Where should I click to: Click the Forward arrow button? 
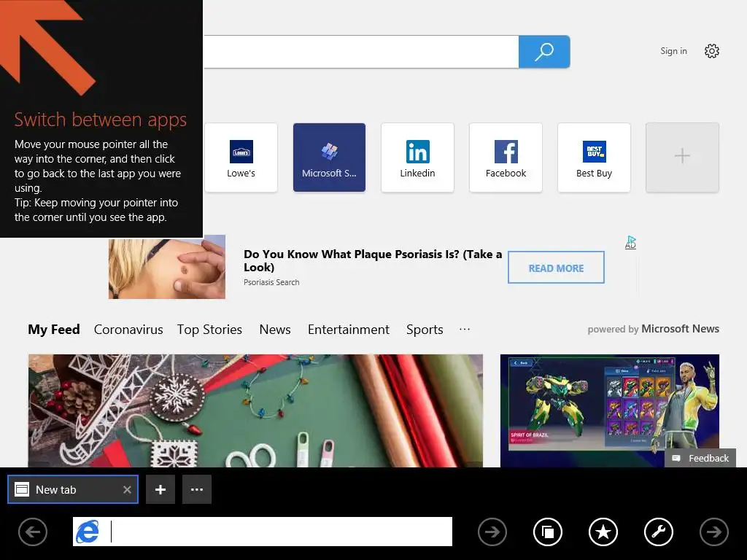(x=714, y=532)
